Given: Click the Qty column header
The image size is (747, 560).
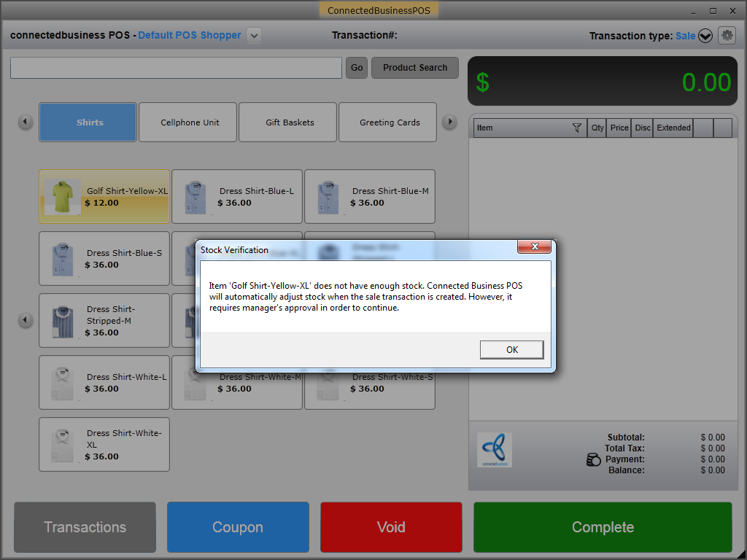Looking at the screenshot, I should pyautogui.click(x=597, y=128).
